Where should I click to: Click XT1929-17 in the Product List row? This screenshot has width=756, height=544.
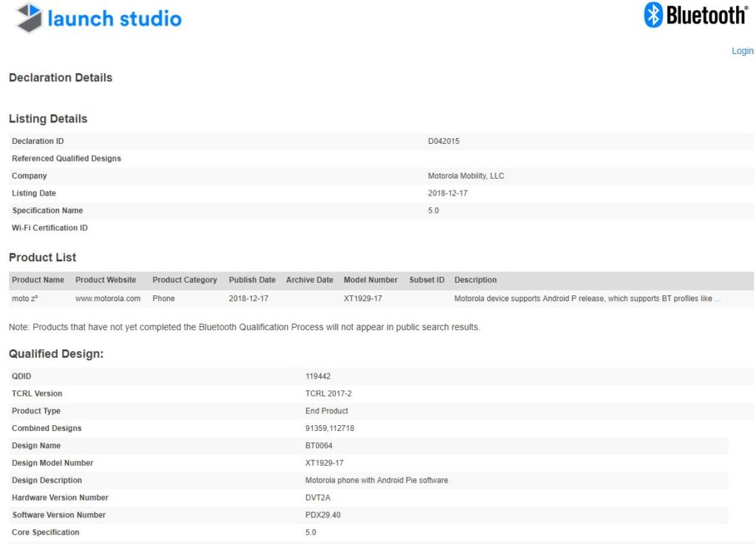coord(362,299)
